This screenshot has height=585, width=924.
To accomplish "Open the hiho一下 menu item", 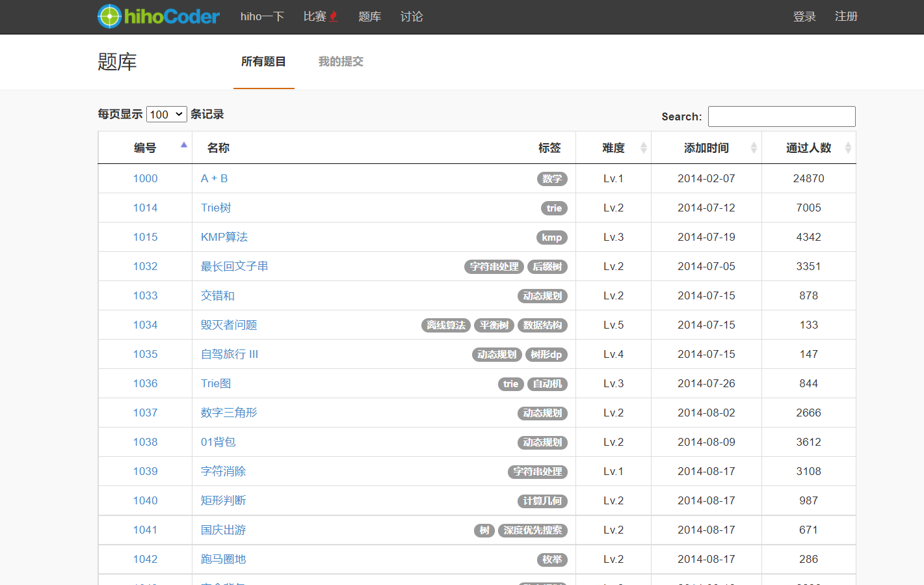I will click(x=263, y=16).
